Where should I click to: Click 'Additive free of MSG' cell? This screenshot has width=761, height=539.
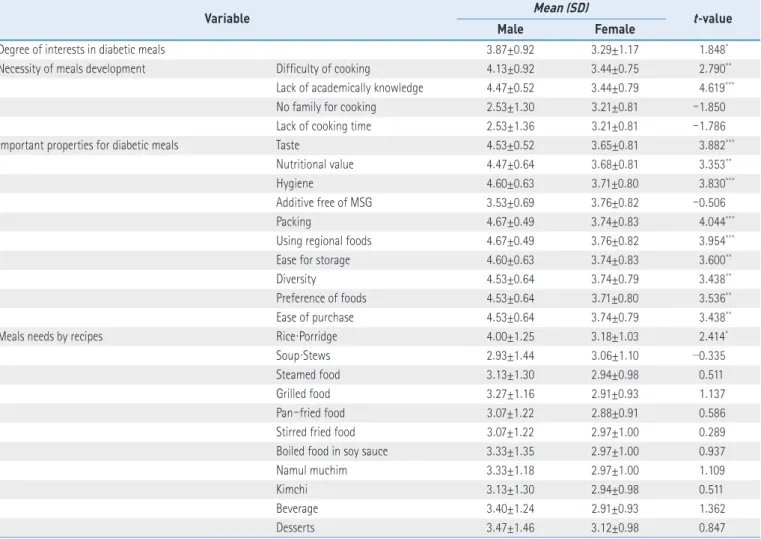tap(324, 202)
